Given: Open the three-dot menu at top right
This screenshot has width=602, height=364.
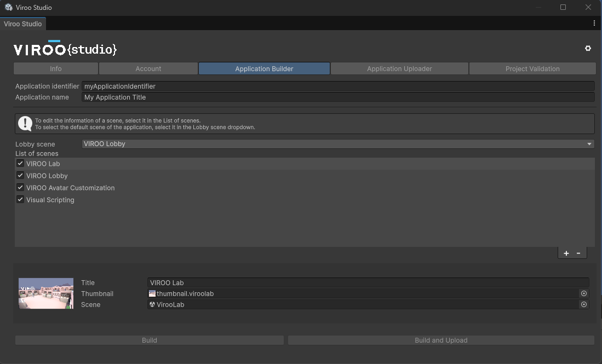Looking at the screenshot, I should (x=594, y=23).
